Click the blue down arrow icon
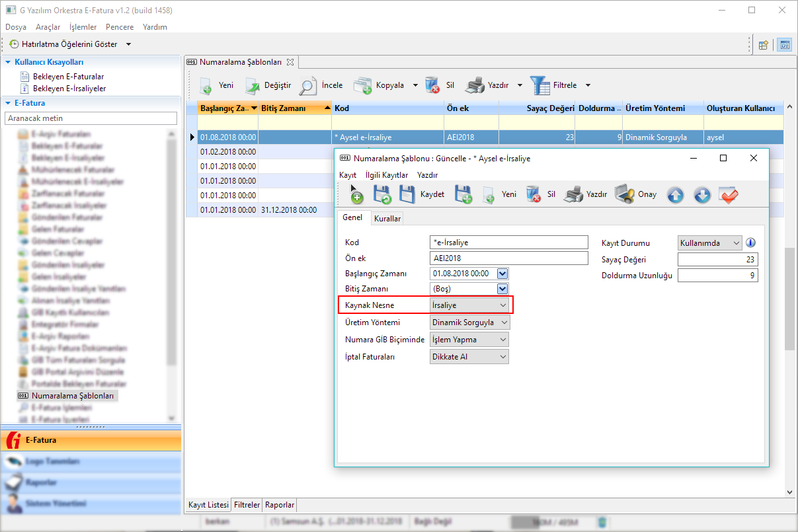Viewport: 798px width, 532px height. [702, 195]
